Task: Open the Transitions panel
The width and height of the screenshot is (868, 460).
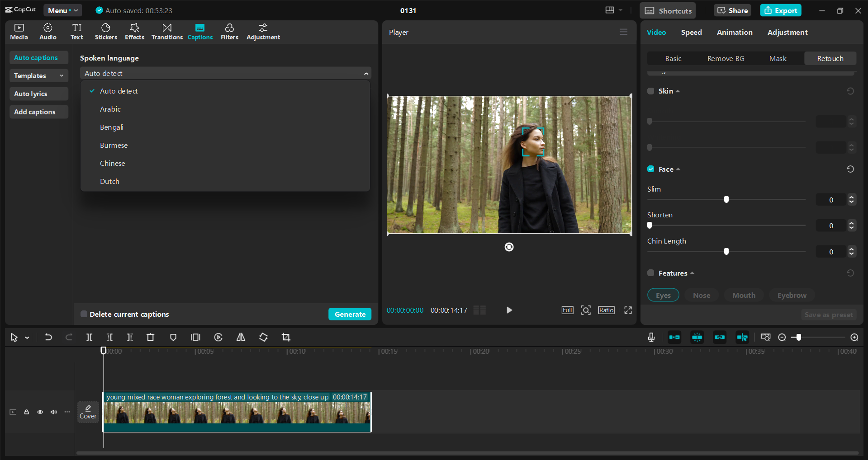Action: click(x=167, y=32)
